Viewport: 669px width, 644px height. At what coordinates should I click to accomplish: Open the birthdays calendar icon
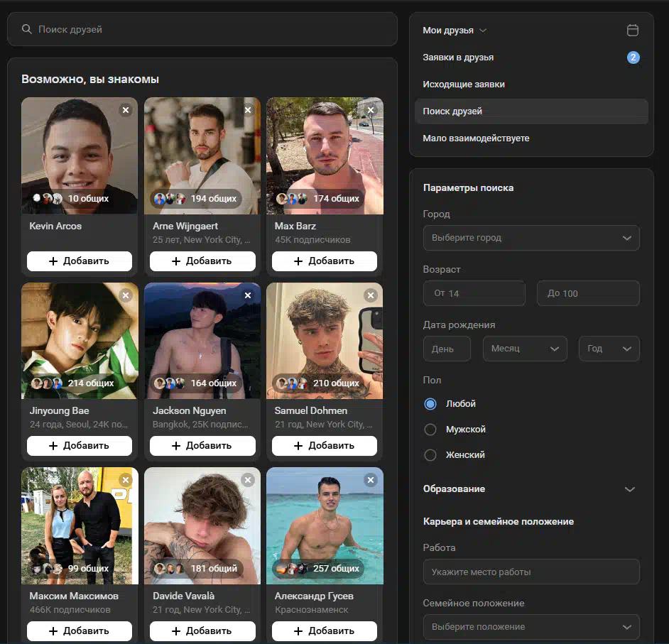[x=632, y=31]
